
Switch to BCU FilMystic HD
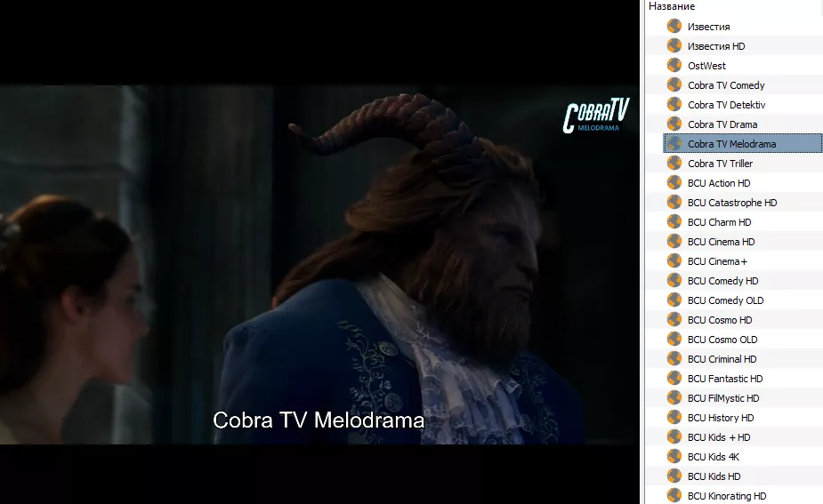pyautogui.click(x=723, y=398)
